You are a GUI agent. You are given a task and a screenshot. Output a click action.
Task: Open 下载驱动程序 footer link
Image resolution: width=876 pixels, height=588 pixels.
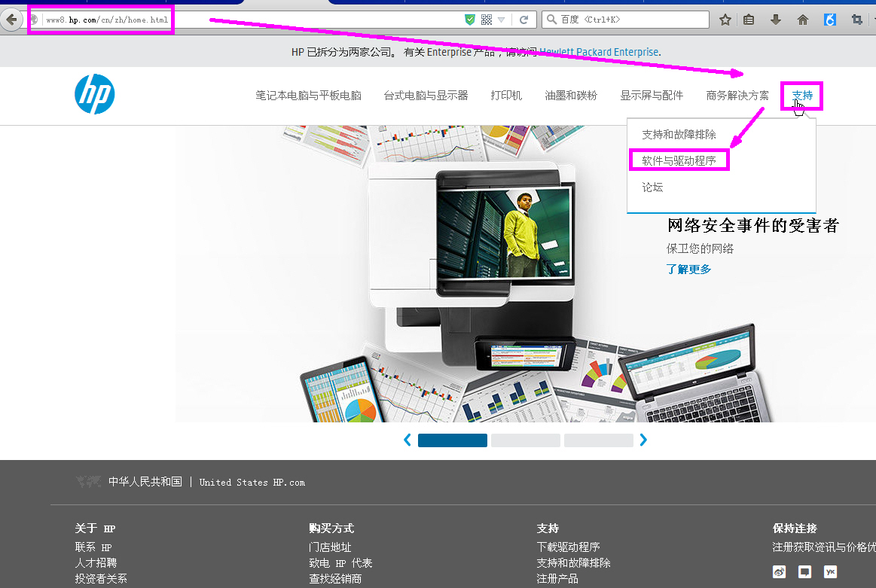568,547
